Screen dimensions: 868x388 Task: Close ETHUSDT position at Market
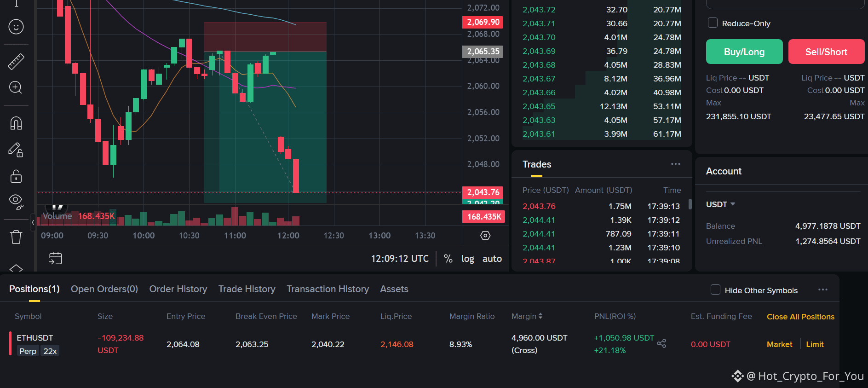tap(779, 344)
